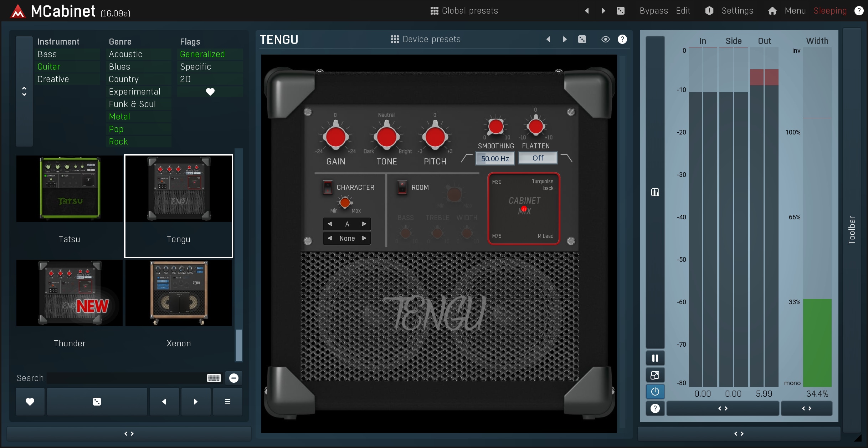Open TENGU device help icon
Image resolution: width=868 pixels, height=448 pixels.
pos(622,39)
